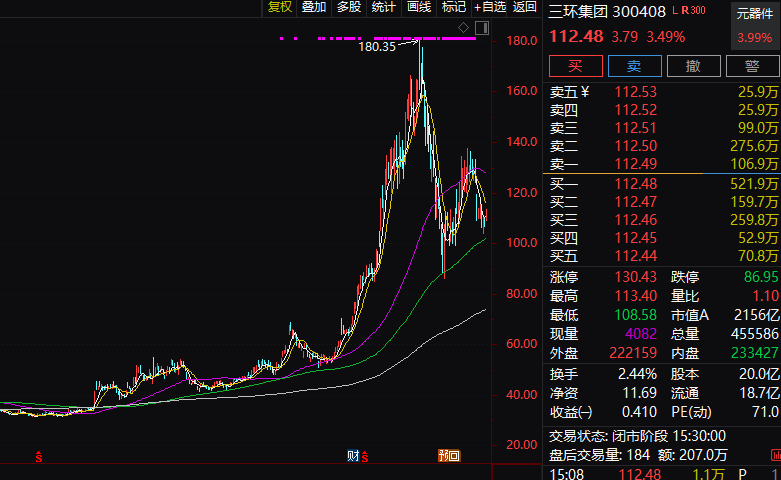Image resolution: width=781 pixels, height=480 pixels.
Task: Click the 流通 value 18.7亿
Action: coord(760,393)
